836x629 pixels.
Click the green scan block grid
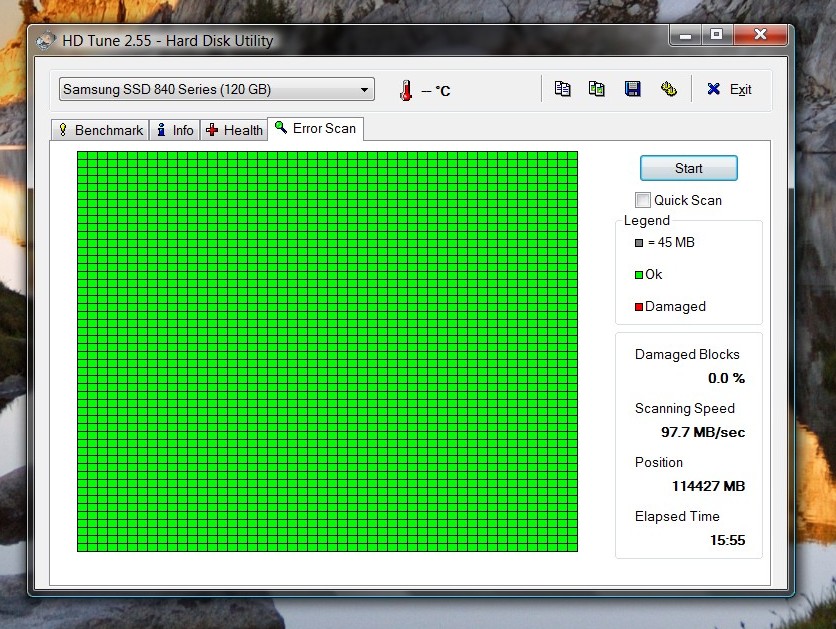[x=327, y=351]
